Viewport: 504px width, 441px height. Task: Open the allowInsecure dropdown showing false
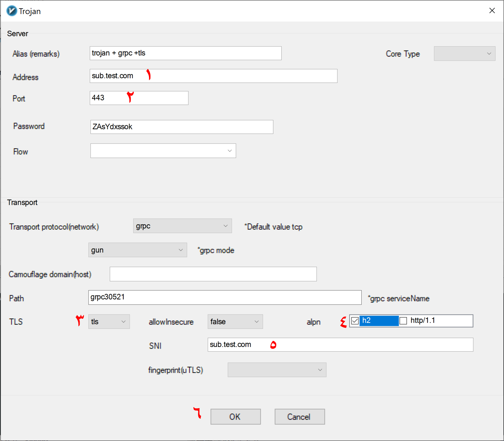235,321
